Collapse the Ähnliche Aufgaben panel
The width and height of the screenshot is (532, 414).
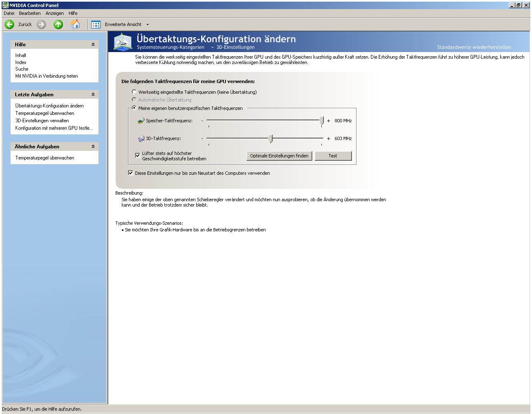click(93, 147)
